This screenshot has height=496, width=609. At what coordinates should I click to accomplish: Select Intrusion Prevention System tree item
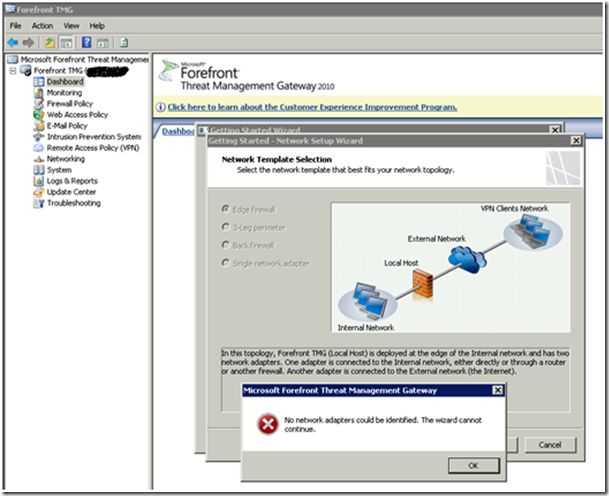[x=94, y=137]
